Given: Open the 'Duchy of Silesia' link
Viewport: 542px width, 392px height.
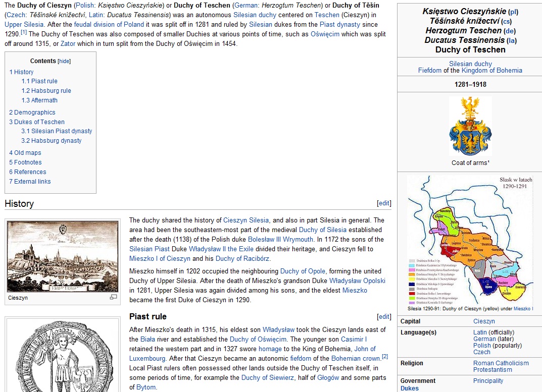Looking at the screenshot, I should pos(322,230).
